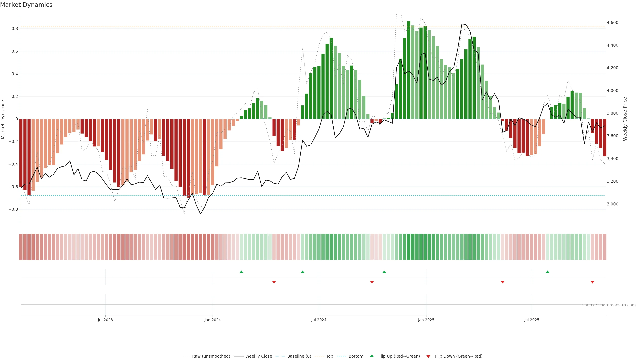Screen dimensions: 644x362
Task: Click the 4,600 price axis tick label
Action: coord(612,22)
